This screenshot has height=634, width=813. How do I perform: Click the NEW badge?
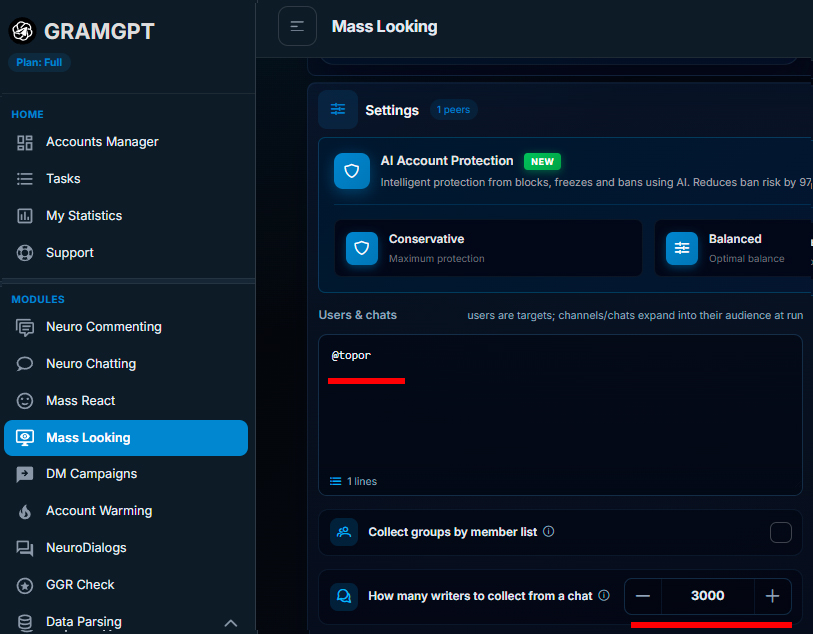(542, 162)
